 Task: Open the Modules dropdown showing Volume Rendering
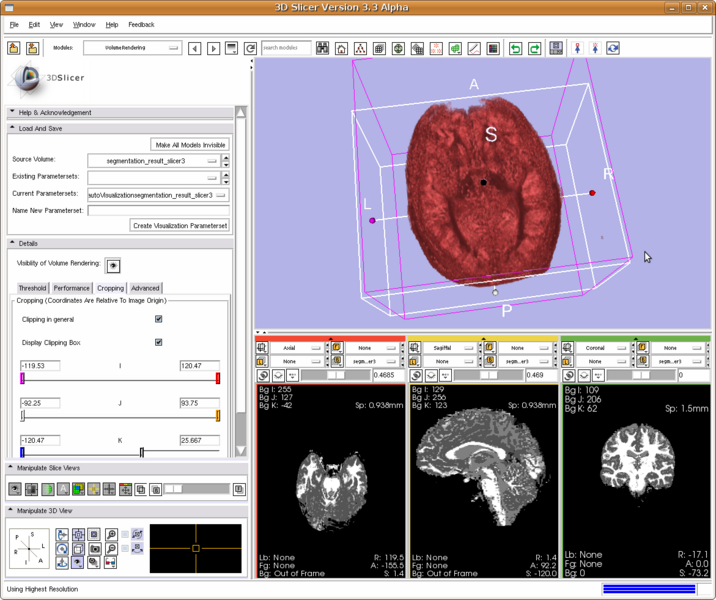(x=132, y=48)
